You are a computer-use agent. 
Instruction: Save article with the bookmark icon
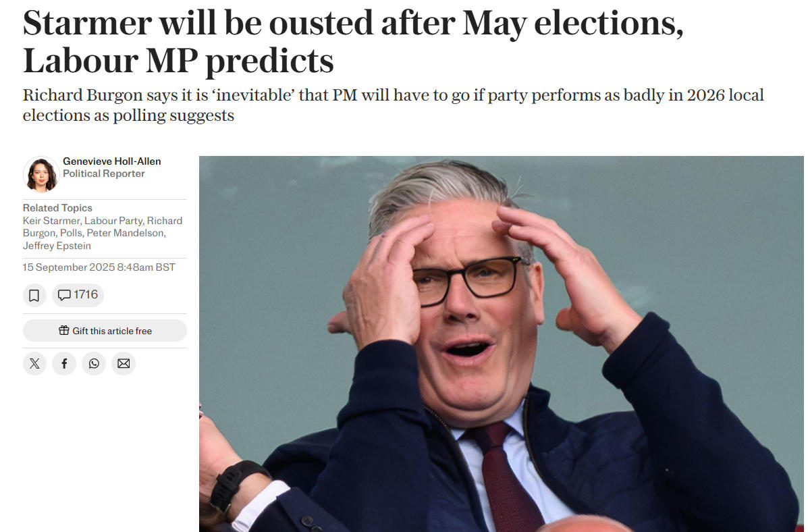(x=34, y=295)
